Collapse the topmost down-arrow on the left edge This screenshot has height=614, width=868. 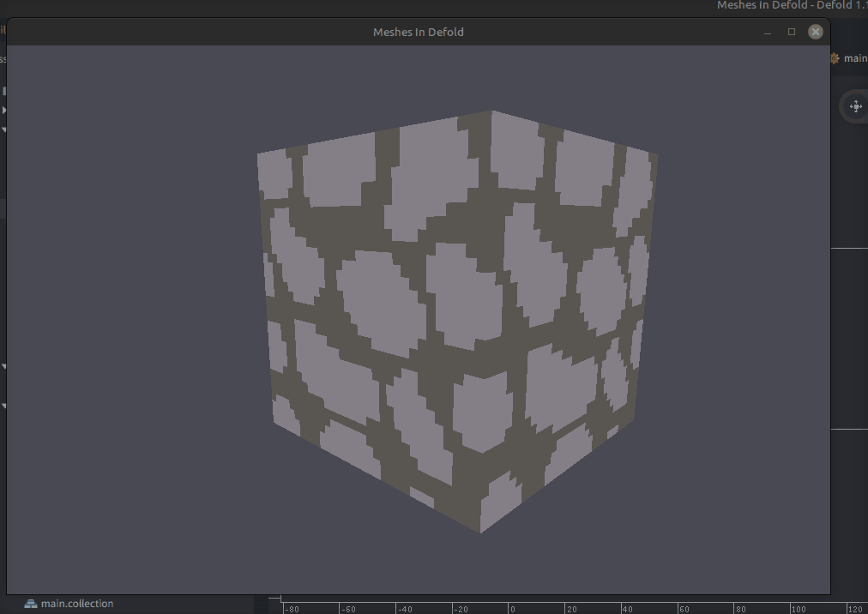point(3,129)
